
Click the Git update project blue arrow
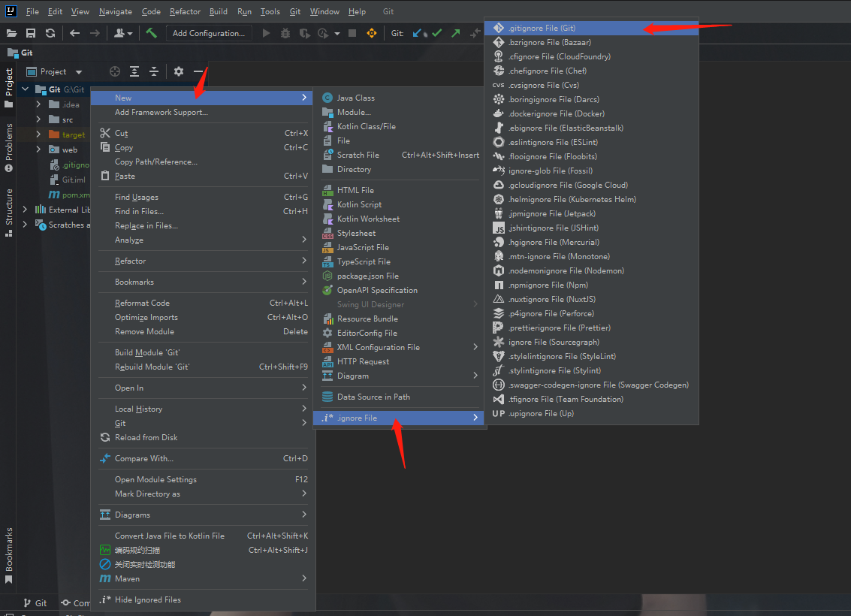tap(417, 33)
